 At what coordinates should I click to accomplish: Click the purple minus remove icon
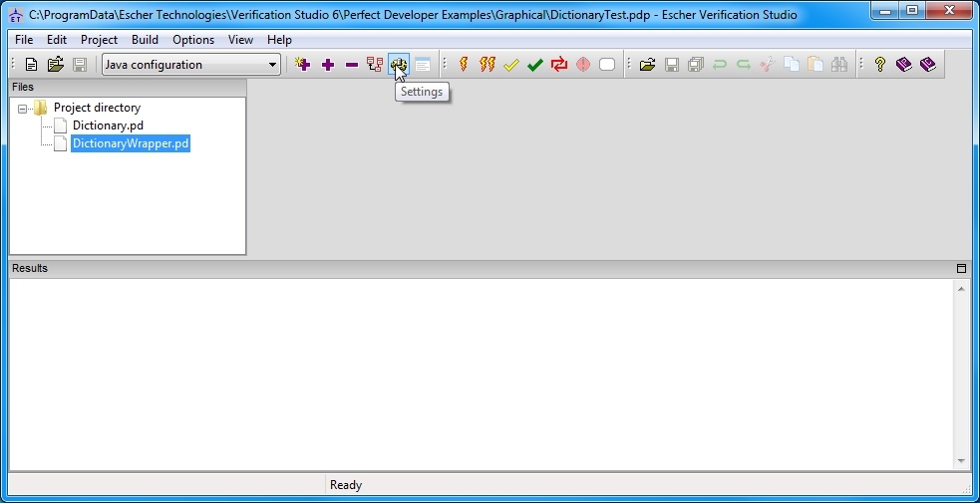point(351,65)
